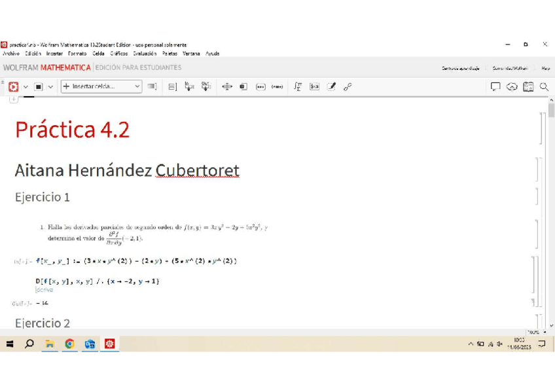Click the boxed three-dots icon in toolbar

[x=260, y=86]
